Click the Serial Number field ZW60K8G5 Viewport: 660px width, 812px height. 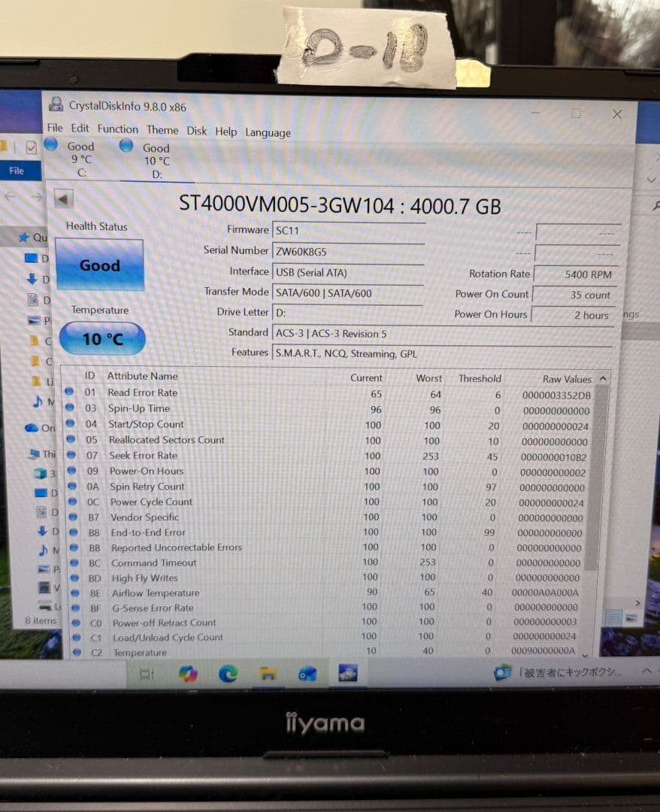pos(348,252)
